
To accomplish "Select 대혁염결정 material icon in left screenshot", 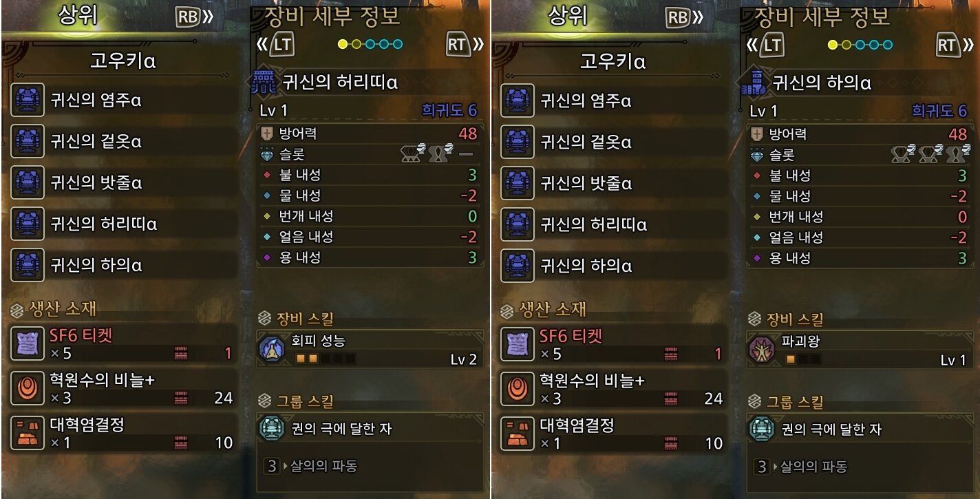I will click(x=28, y=433).
